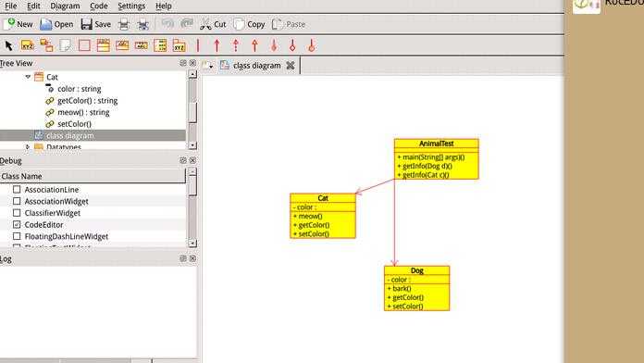The width and height of the screenshot is (644, 363).
Task: Select the Enum tool
Action: click(160, 45)
